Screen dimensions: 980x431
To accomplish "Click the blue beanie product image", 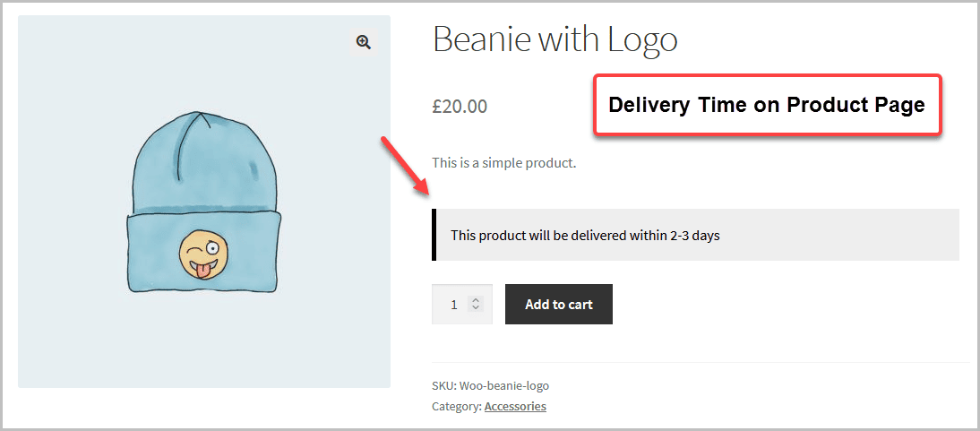I will click(203, 202).
